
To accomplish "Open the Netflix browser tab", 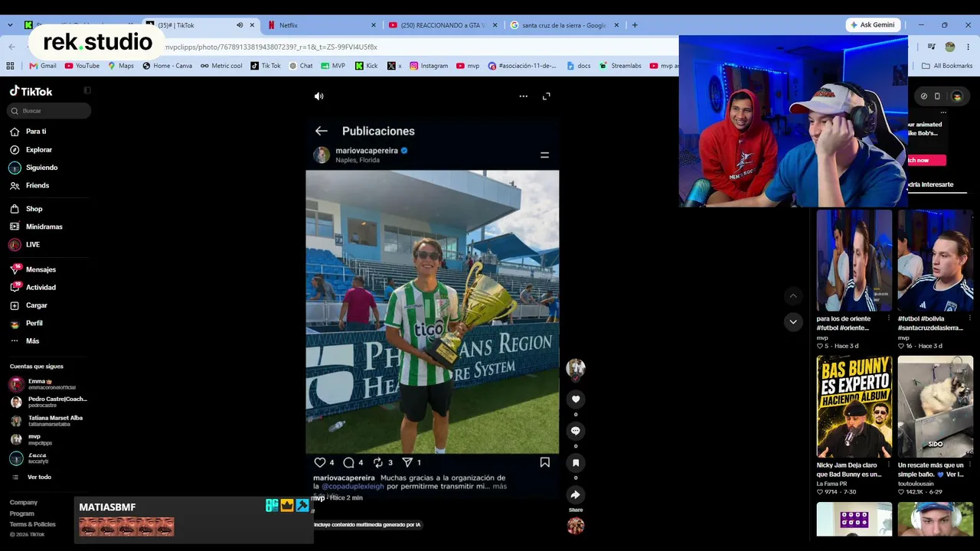I will [x=321, y=25].
